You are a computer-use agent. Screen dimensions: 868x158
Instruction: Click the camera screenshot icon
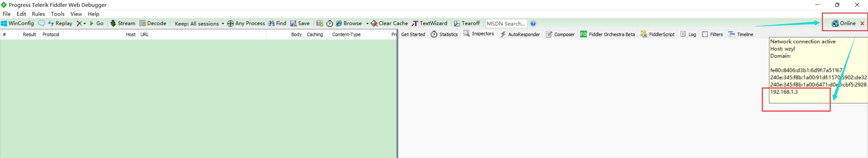coord(320,23)
